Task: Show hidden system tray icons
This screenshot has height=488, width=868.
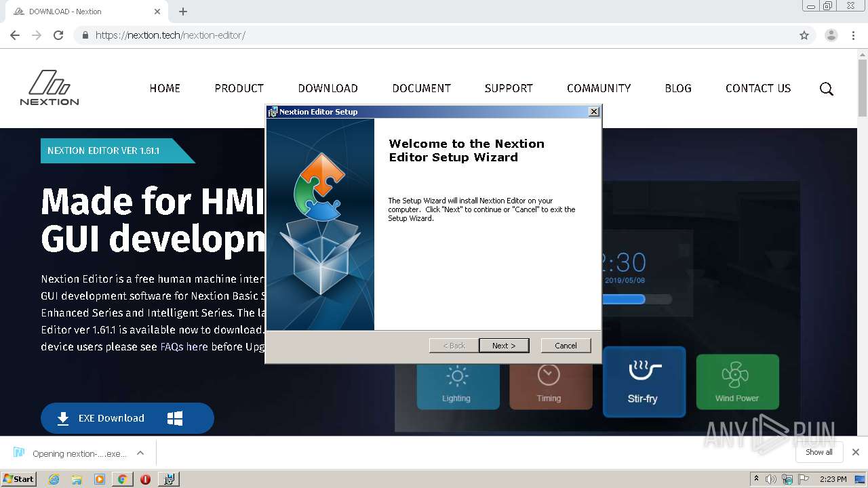Action: click(756, 479)
